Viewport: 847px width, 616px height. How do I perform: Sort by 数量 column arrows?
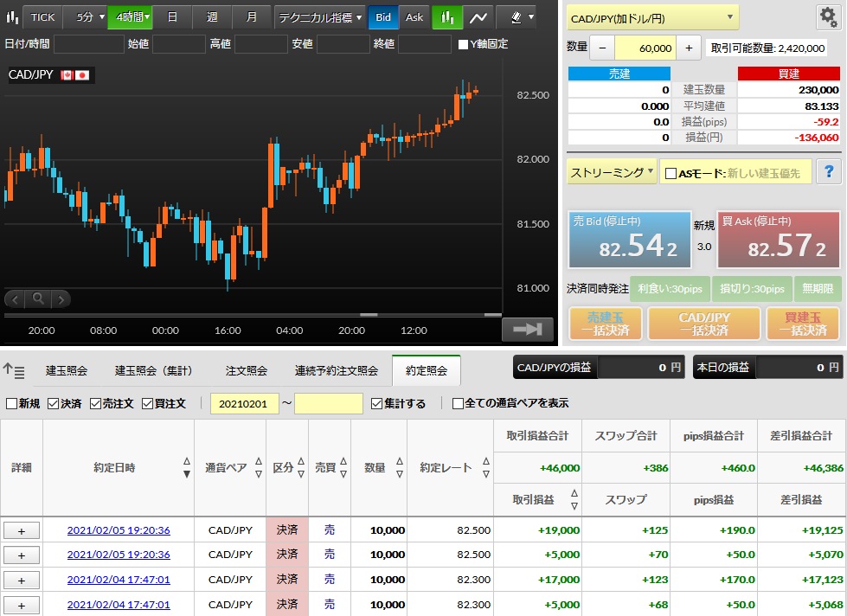click(x=399, y=467)
